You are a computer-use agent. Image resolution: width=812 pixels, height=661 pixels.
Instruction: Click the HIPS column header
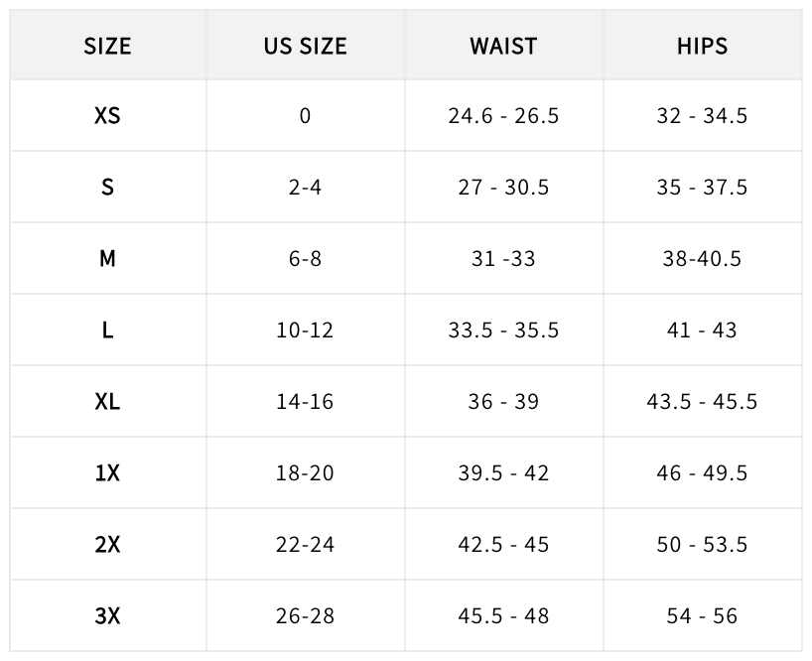point(702,46)
